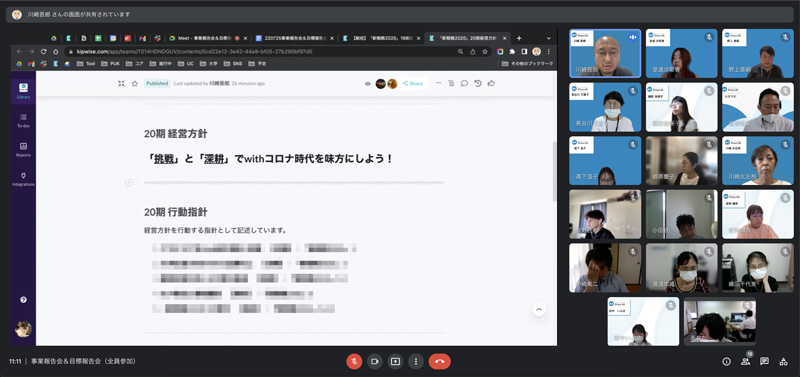Open the To-dos section in sidebar
The image size is (800, 377).
click(23, 120)
